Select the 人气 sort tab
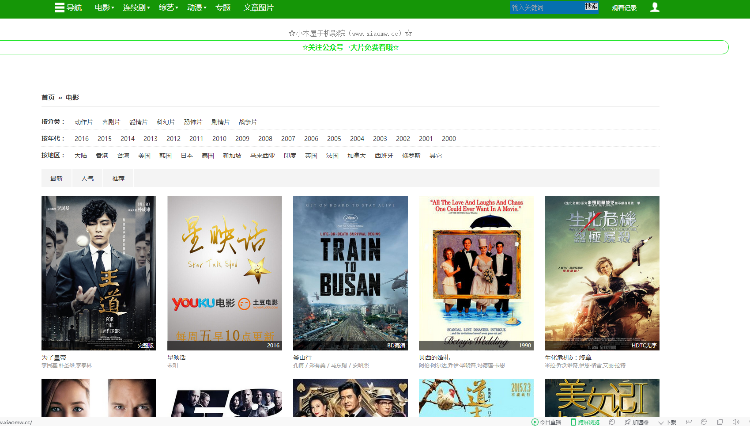The image size is (750, 426). click(x=88, y=178)
